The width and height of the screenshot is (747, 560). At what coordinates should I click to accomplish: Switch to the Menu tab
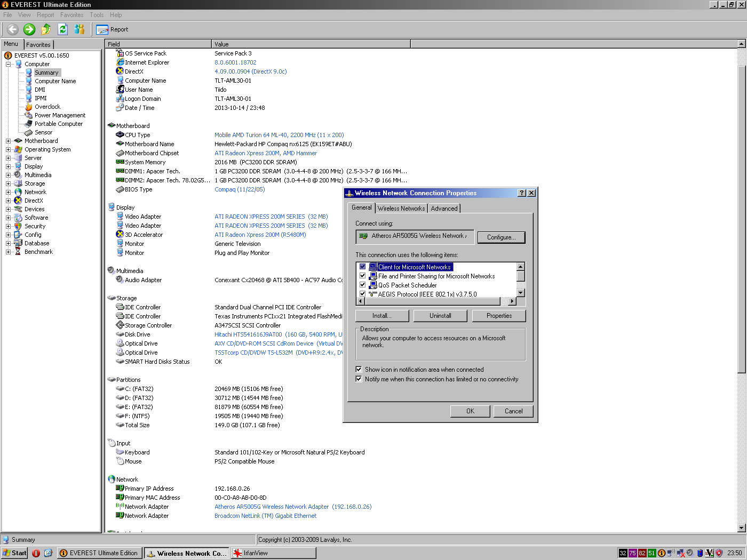pyautogui.click(x=11, y=44)
